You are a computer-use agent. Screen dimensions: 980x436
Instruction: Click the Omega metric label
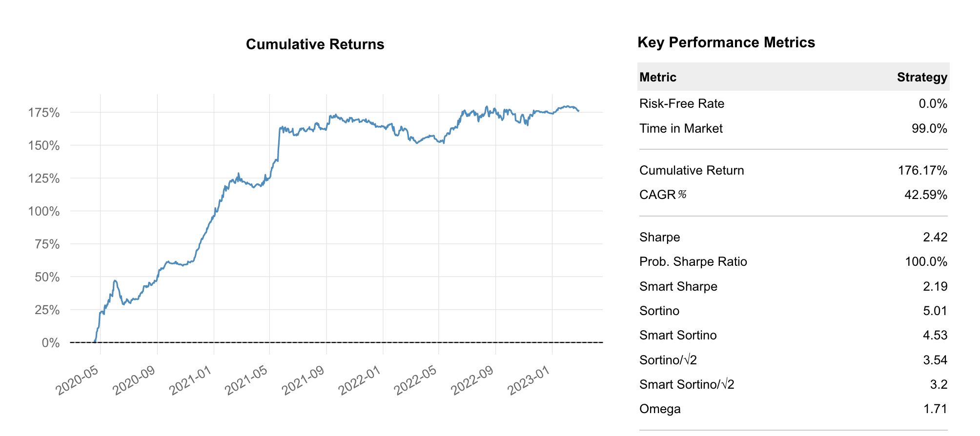tap(660, 409)
